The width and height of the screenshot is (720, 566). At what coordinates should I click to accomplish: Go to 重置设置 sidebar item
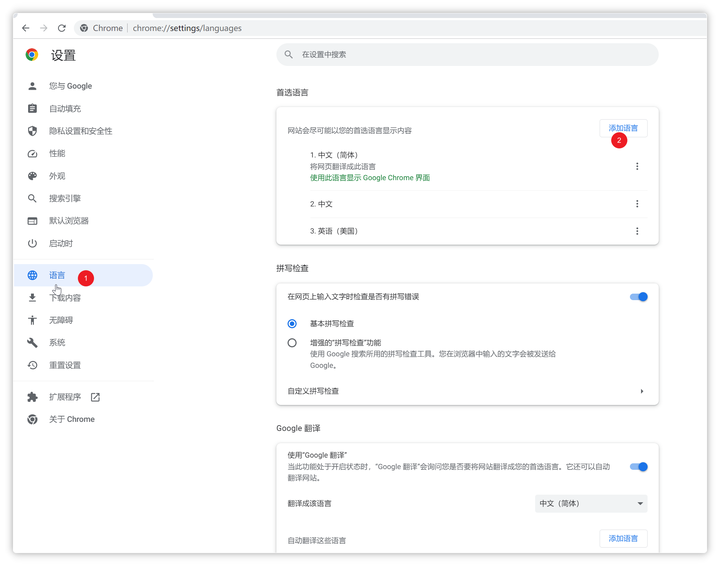tap(65, 365)
